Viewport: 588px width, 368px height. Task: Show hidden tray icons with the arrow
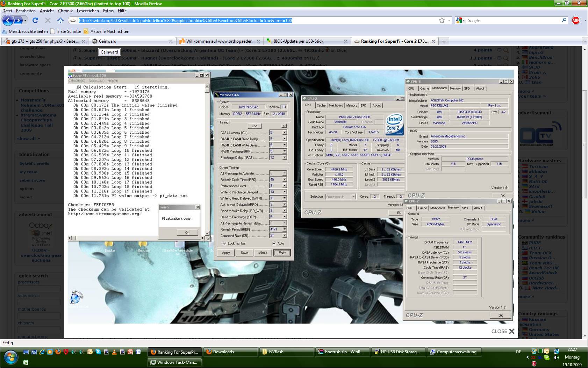(528, 358)
